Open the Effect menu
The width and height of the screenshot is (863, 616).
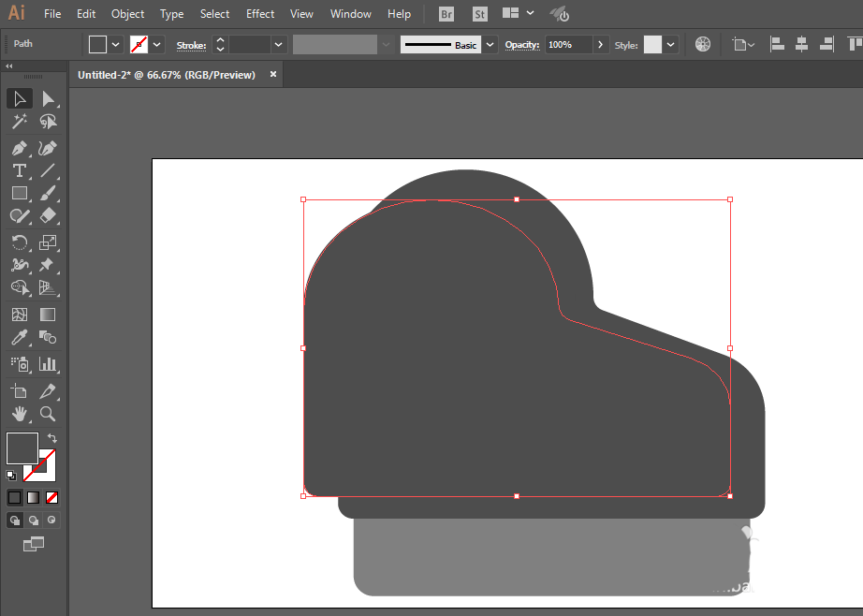pos(260,14)
